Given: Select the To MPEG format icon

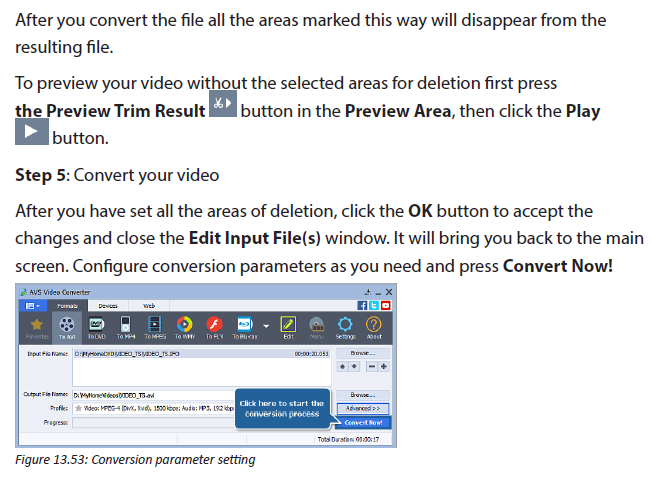Looking at the screenshot, I should tap(155, 328).
